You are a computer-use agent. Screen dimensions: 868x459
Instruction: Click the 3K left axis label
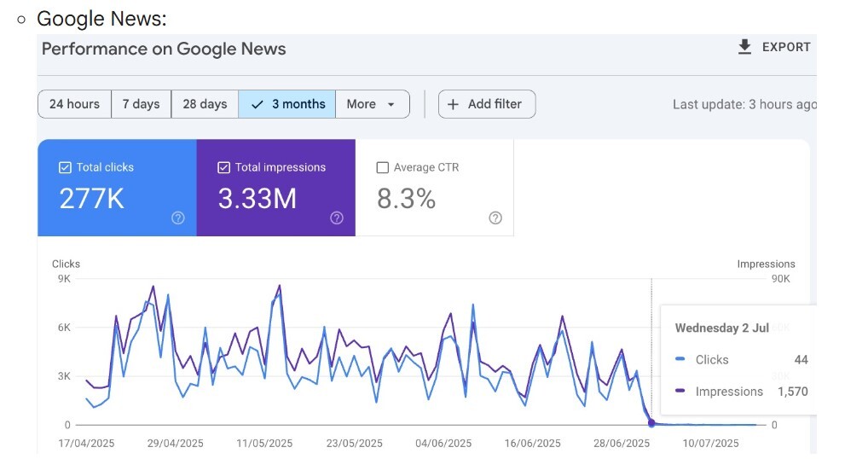64,376
